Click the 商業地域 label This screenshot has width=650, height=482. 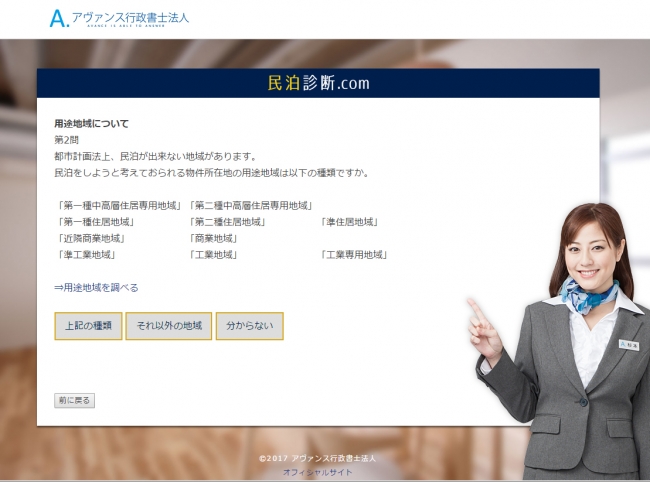(x=213, y=238)
